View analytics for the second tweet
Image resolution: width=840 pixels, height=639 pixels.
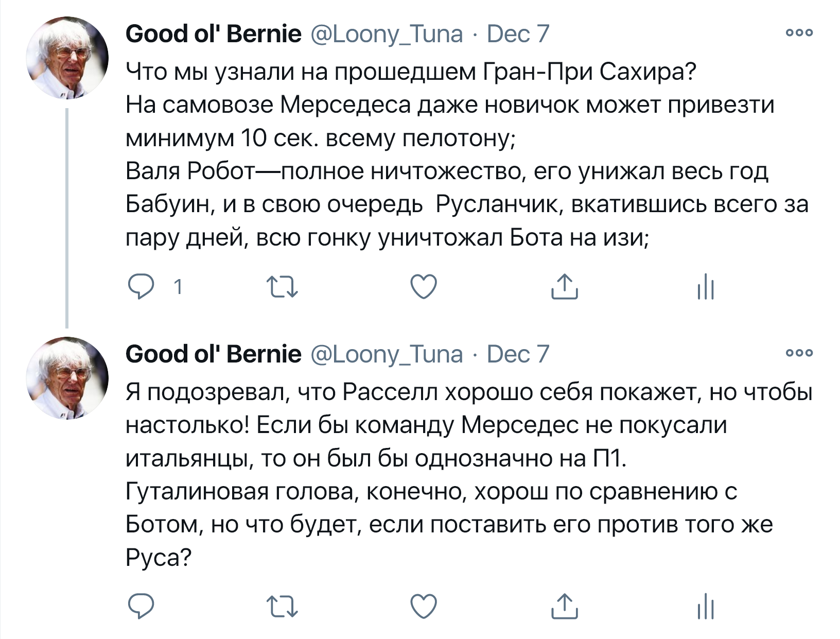(x=706, y=606)
